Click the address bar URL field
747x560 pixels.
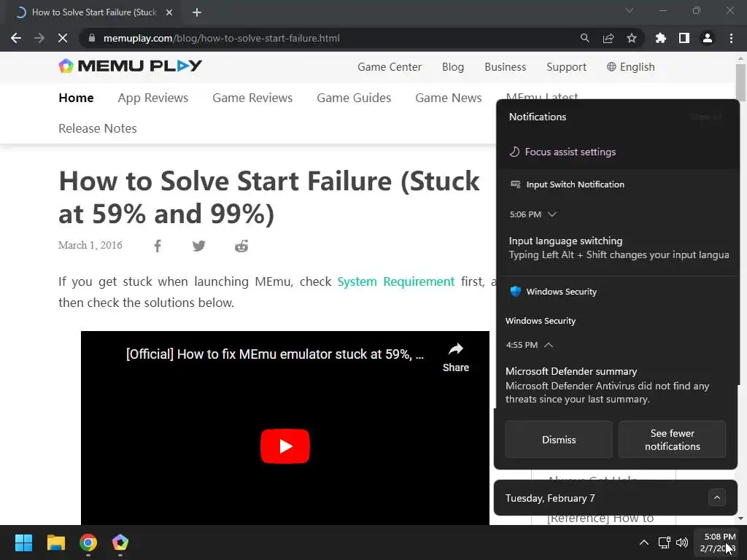[x=329, y=38]
